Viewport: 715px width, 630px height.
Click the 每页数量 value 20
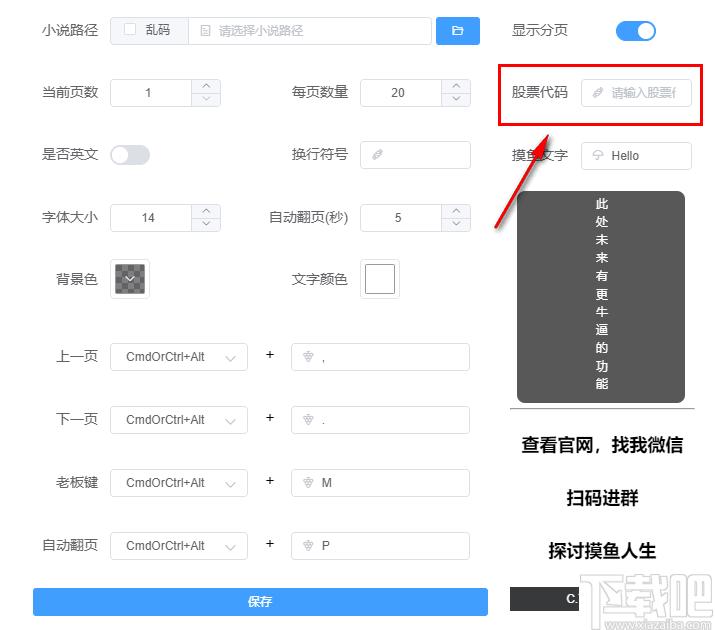pos(398,93)
